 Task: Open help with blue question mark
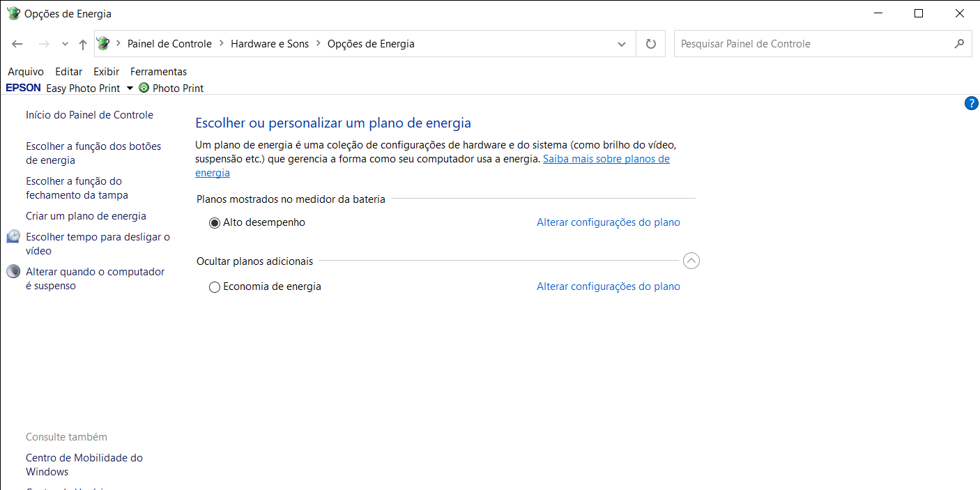(x=972, y=104)
